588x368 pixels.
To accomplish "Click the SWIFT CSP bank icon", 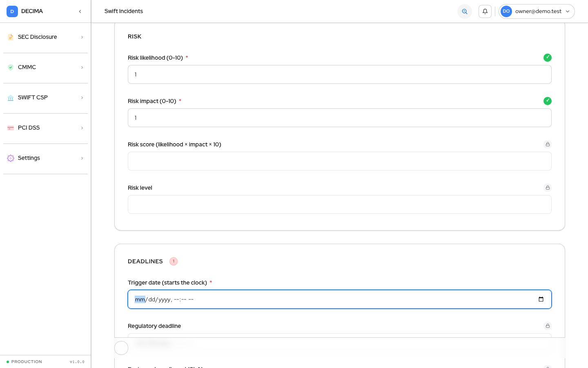I will [x=11, y=98].
